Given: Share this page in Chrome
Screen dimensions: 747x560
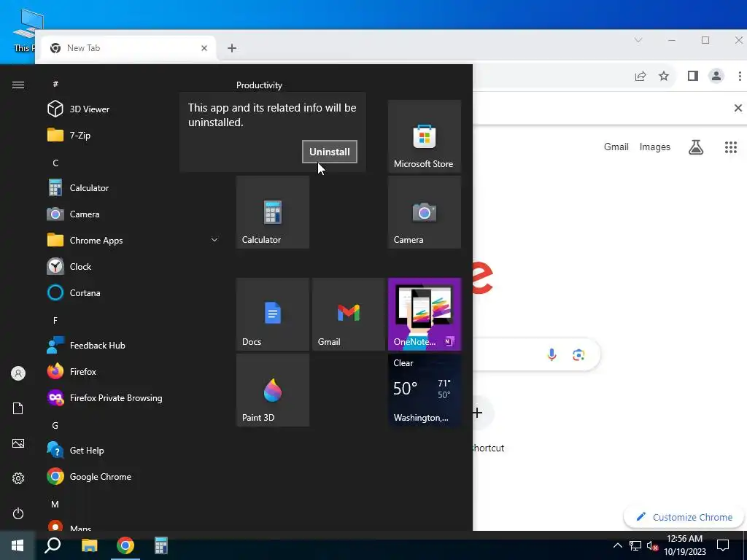Looking at the screenshot, I should click(x=640, y=76).
